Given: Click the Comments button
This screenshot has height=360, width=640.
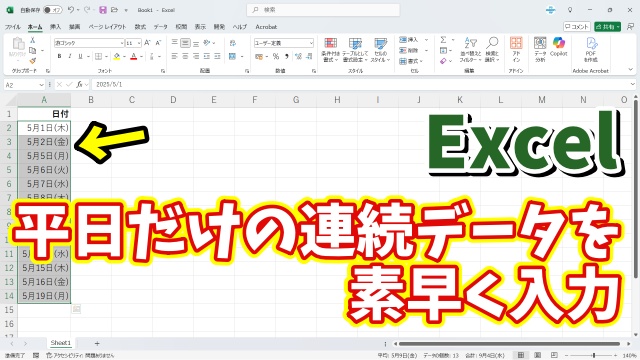Looking at the screenshot, I should pyautogui.click(x=577, y=27).
